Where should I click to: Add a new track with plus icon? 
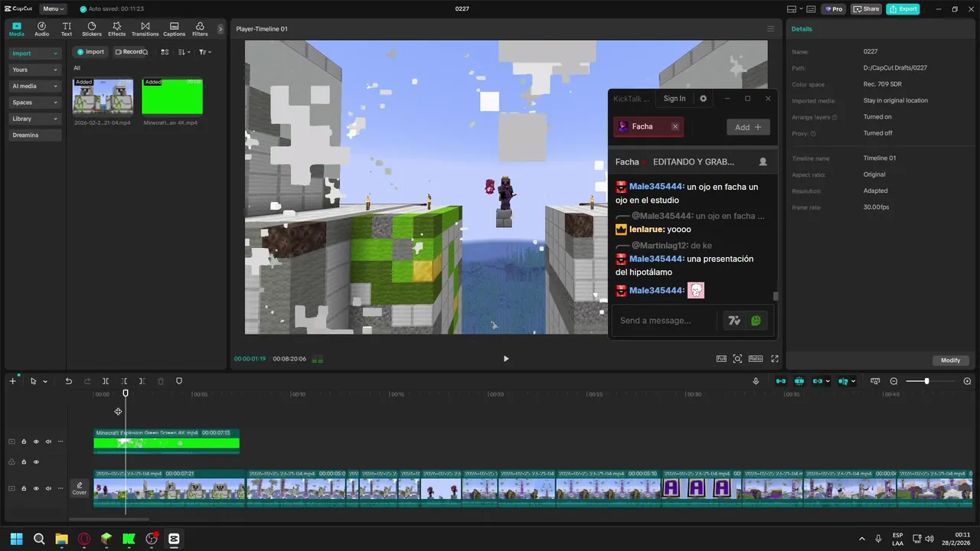point(12,381)
